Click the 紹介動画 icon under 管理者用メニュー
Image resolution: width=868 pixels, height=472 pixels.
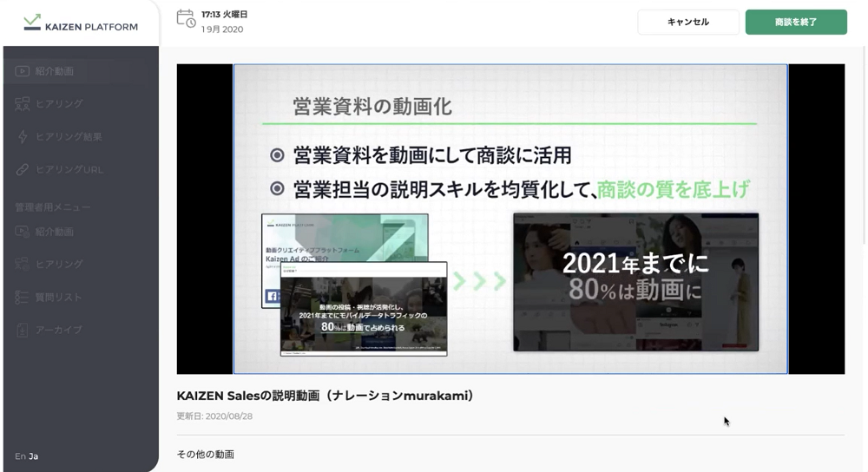pos(23,232)
